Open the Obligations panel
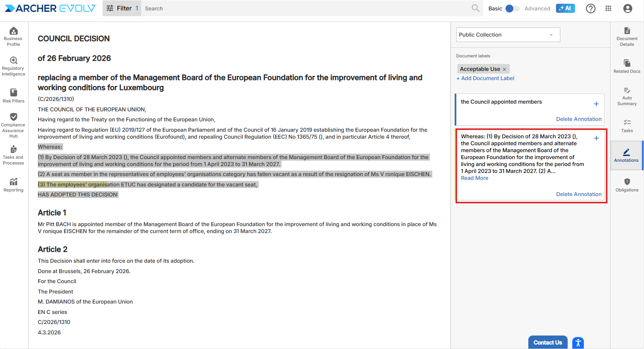Screen dimensions: 644x349 click(627, 185)
